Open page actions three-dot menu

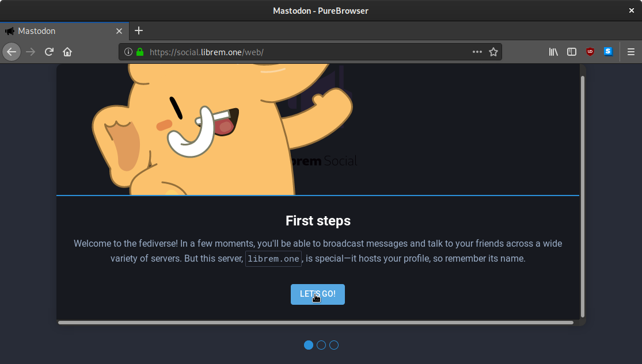(477, 52)
